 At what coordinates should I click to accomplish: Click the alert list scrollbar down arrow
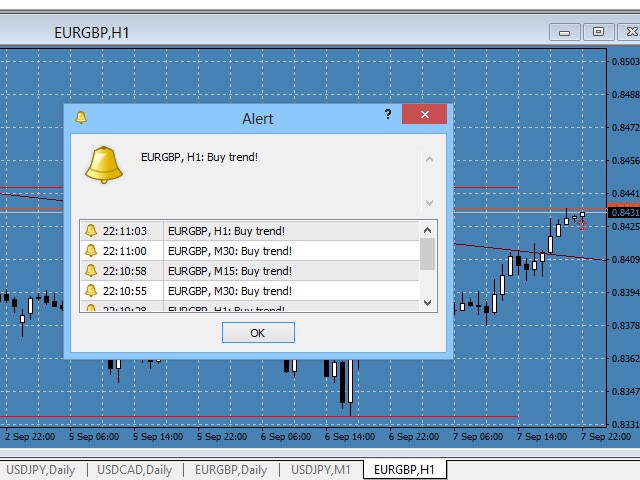point(428,303)
